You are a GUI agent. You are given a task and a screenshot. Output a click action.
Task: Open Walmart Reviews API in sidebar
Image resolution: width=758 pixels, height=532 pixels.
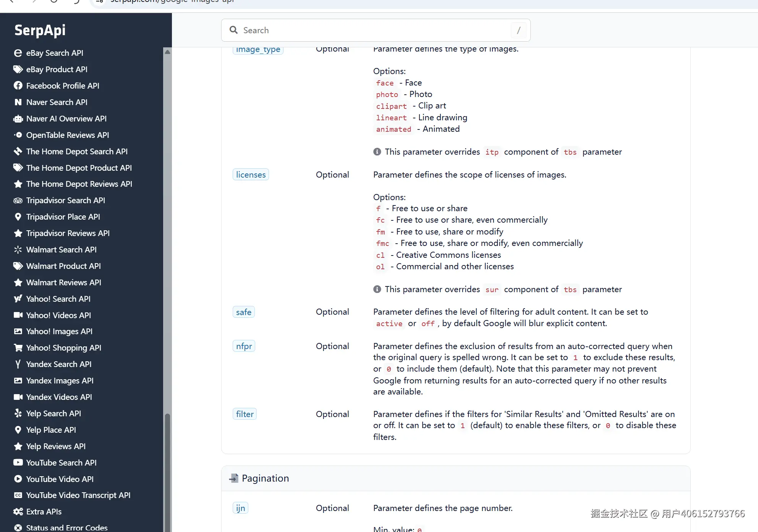[64, 283]
